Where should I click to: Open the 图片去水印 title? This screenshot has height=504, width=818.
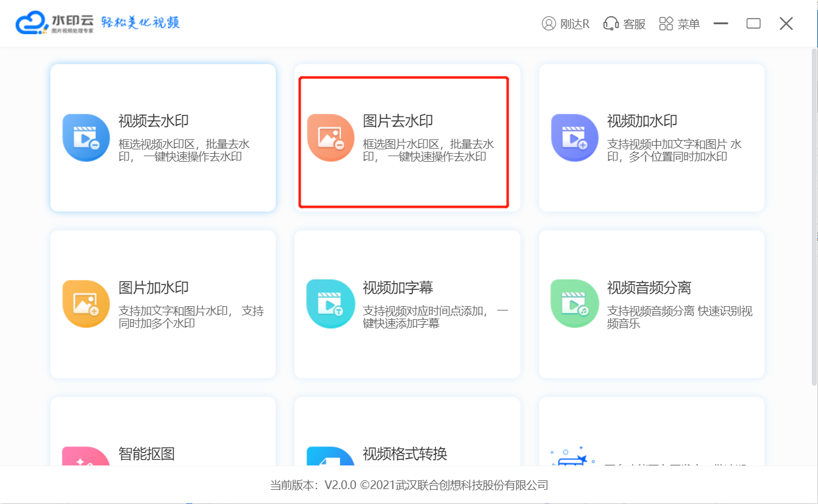pos(398,121)
